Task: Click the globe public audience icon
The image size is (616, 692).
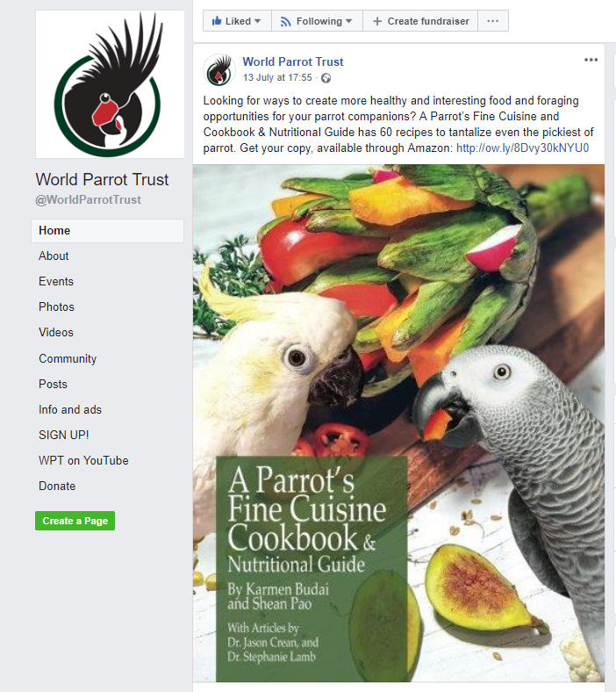Action: (326, 78)
